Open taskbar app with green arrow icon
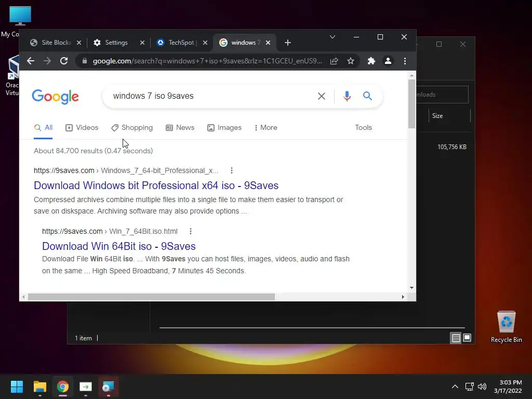Image resolution: width=532 pixels, height=399 pixels. [86, 387]
